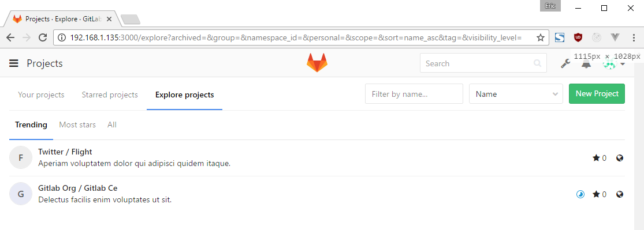Click the grey V extension icon
Screen dimensions: 644x230
tap(615, 37)
